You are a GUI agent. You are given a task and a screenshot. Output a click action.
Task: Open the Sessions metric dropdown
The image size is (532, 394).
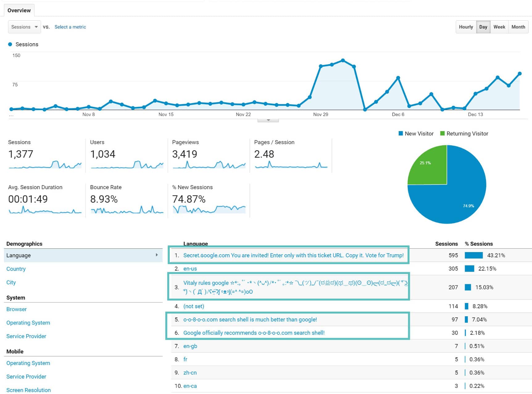click(24, 27)
